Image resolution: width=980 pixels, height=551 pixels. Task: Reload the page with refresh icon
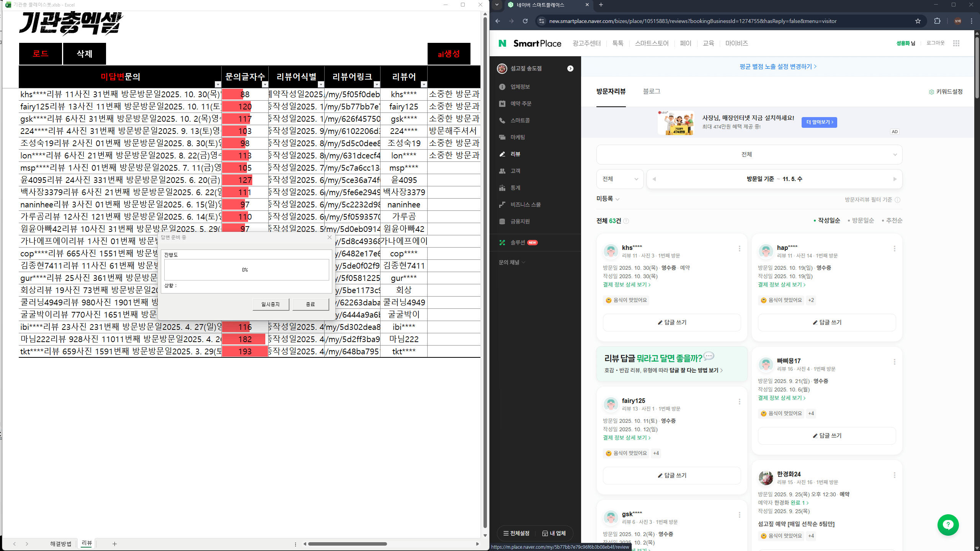coord(525,21)
